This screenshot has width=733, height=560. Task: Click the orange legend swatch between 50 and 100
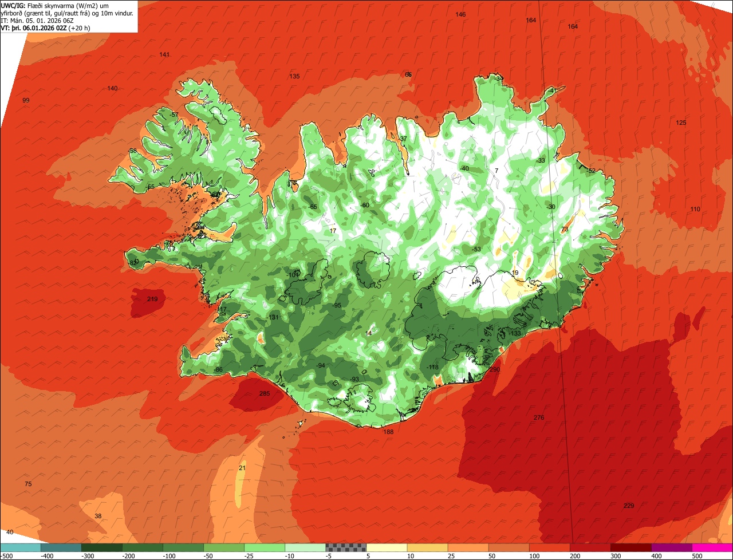pos(509,547)
